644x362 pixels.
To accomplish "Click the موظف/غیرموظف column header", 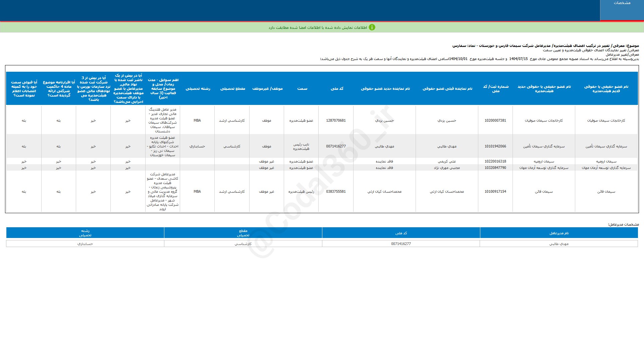I will coord(267,88).
